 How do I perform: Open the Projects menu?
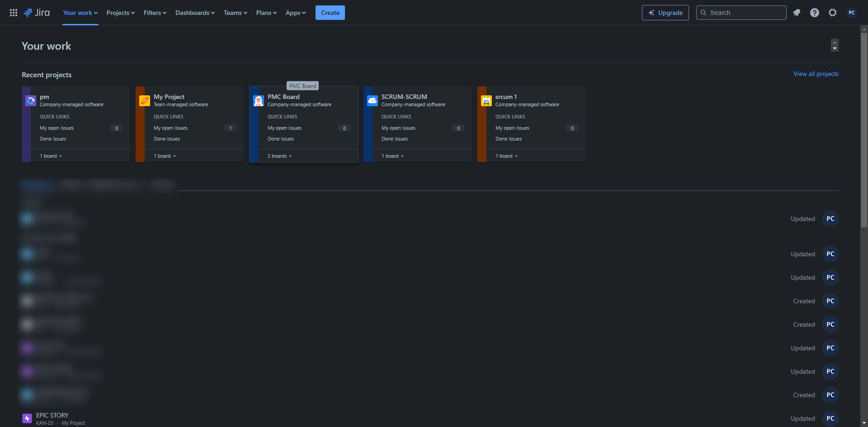[x=121, y=13]
